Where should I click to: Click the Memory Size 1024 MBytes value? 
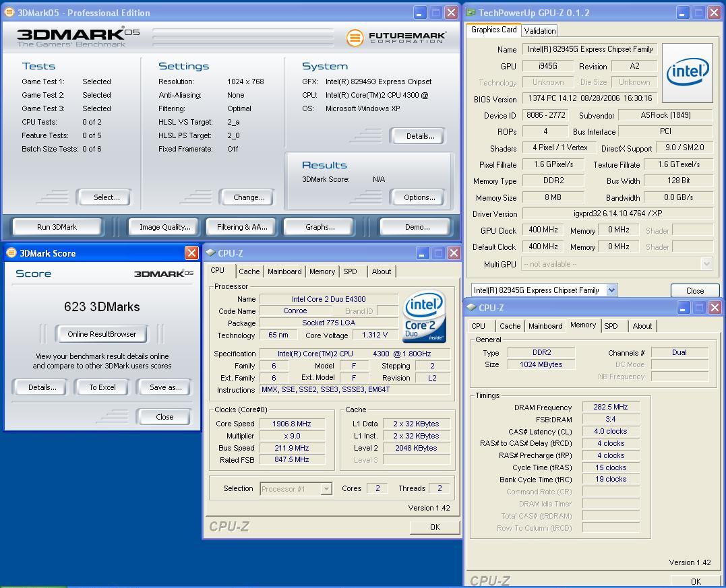click(x=541, y=364)
